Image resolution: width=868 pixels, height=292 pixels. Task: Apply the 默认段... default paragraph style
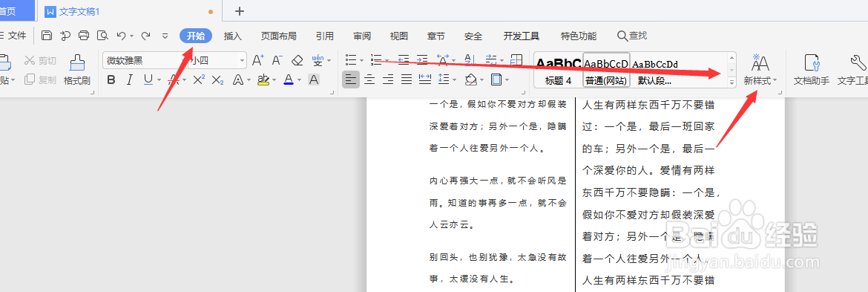point(655,71)
